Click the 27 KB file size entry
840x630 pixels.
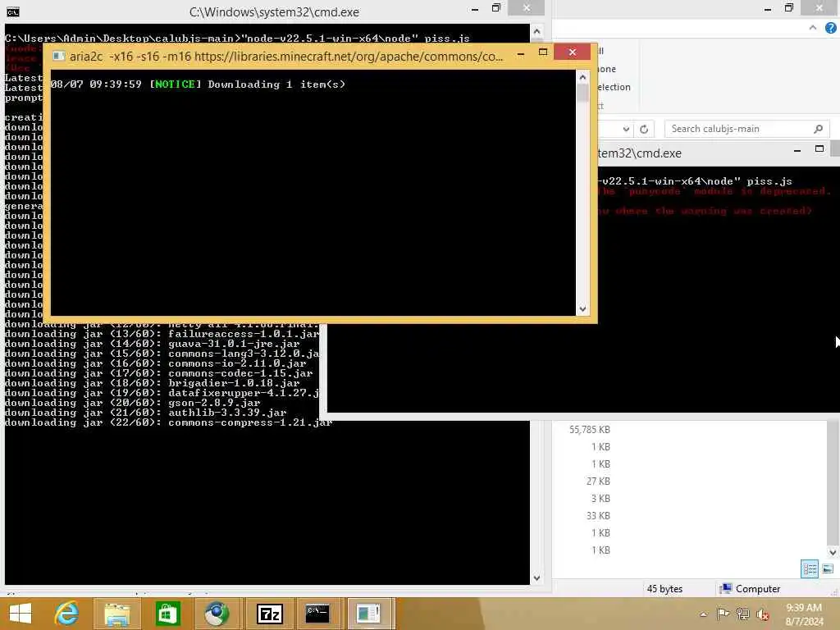598,481
